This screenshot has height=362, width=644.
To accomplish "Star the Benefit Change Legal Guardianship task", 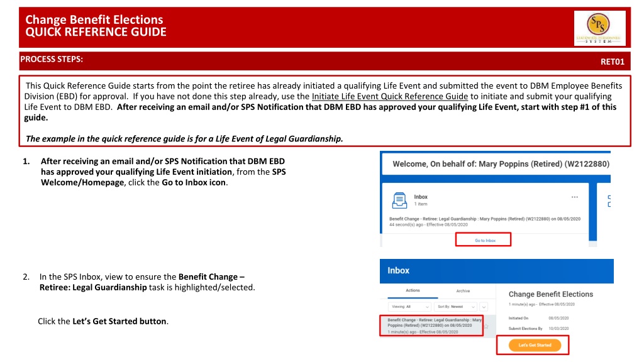I will 486,326.
